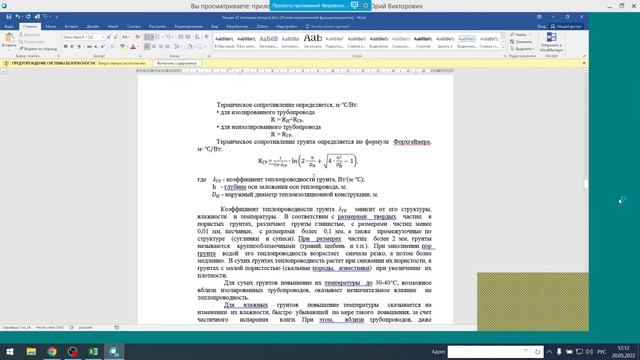This screenshot has height=360, width=640.
Task: Click the volume icon in the system tray
Action: [x=589, y=351]
